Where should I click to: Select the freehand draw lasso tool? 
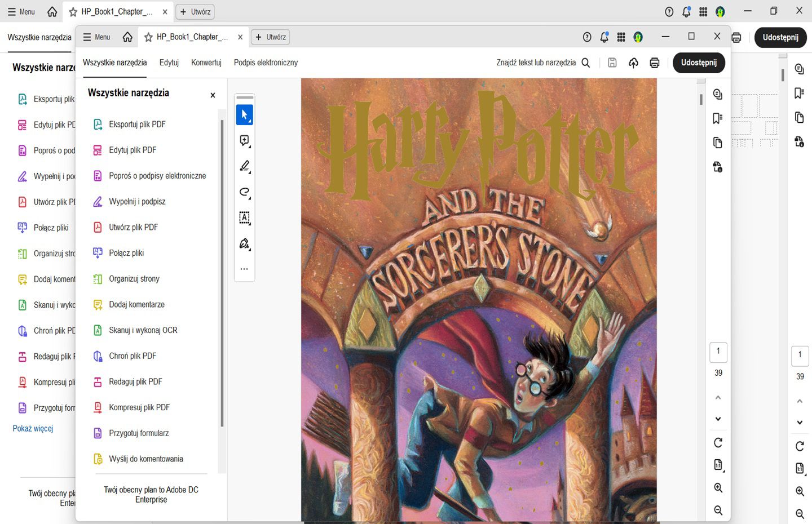[244, 192]
